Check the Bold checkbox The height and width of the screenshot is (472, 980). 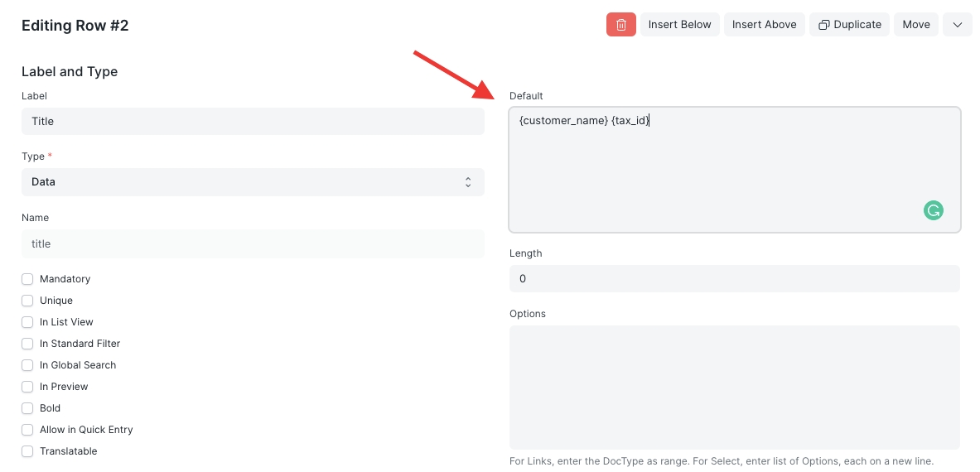point(27,408)
